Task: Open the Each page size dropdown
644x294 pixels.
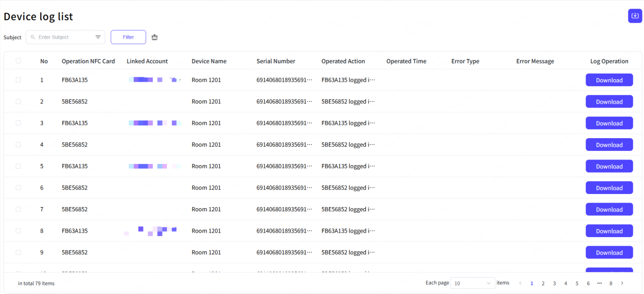Action: (472, 283)
